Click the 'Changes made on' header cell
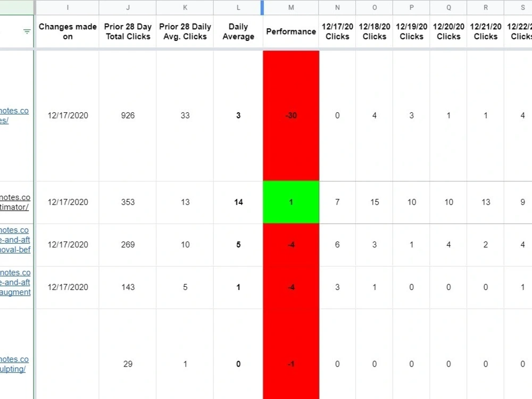Viewport: 532px width, 399px height. pyautogui.click(x=68, y=31)
